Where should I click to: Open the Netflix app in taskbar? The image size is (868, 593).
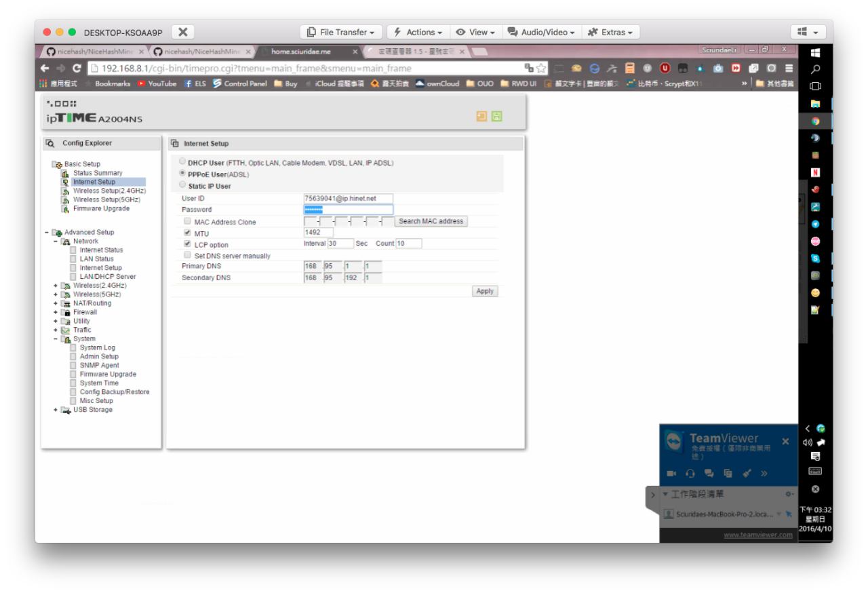814,171
